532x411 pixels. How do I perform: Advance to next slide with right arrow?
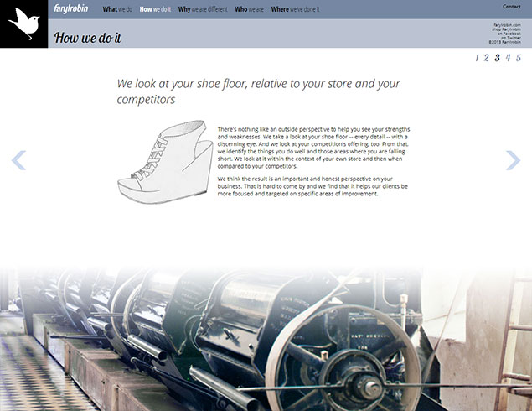point(513,160)
